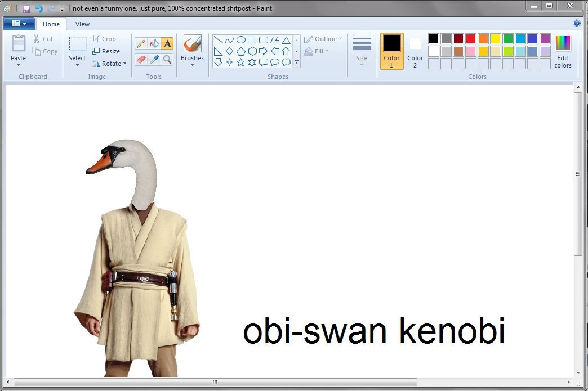Choose the Hexagon shape
This screenshot has width=588, height=391.
coord(252,51)
